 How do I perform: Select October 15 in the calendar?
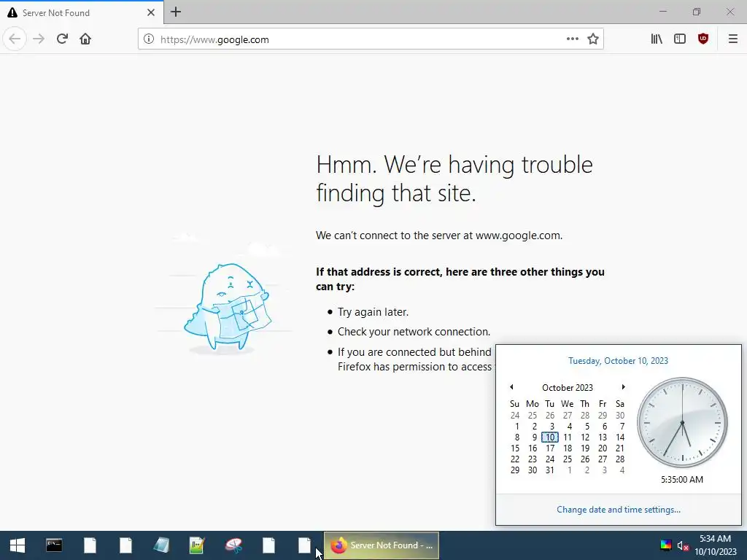[515, 448]
